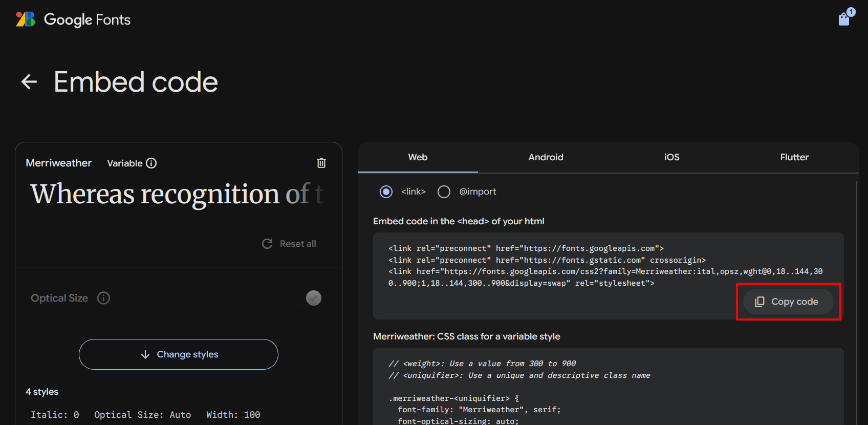Open the iOS tab
Image resolution: width=868 pixels, height=425 pixels.
(x=671, y=157)
